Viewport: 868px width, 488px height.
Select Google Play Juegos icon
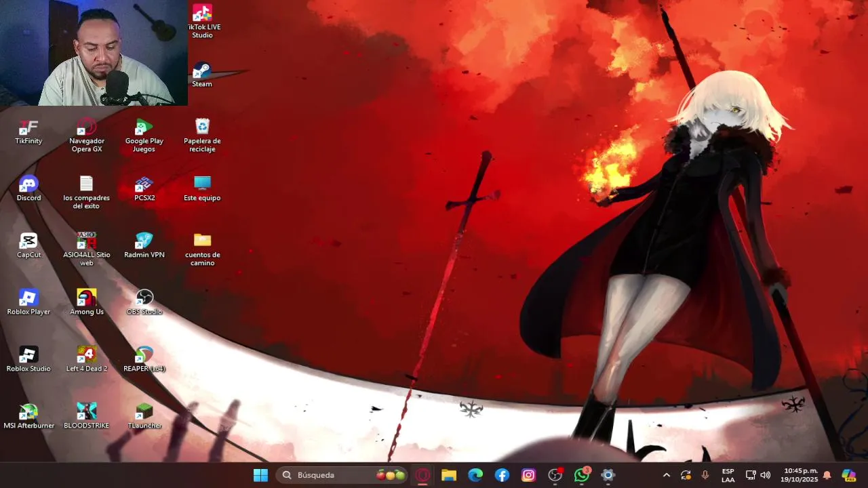[x=144, y=136]
